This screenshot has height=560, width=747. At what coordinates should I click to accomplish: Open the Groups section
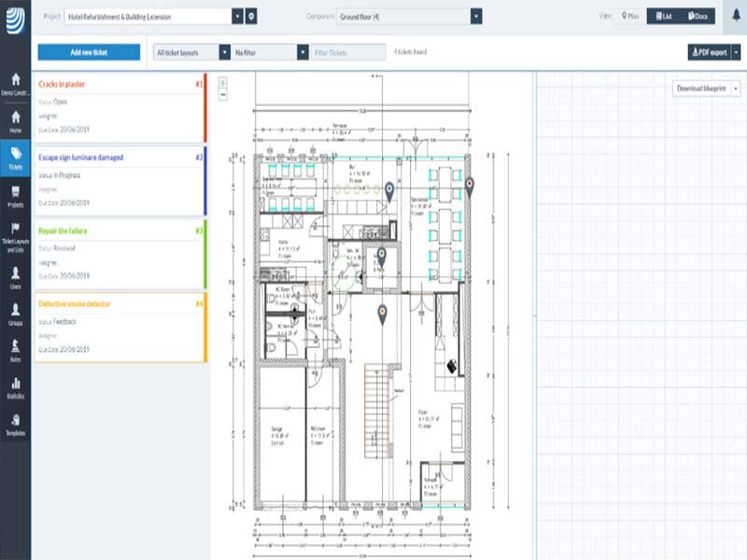pos(15,314)
